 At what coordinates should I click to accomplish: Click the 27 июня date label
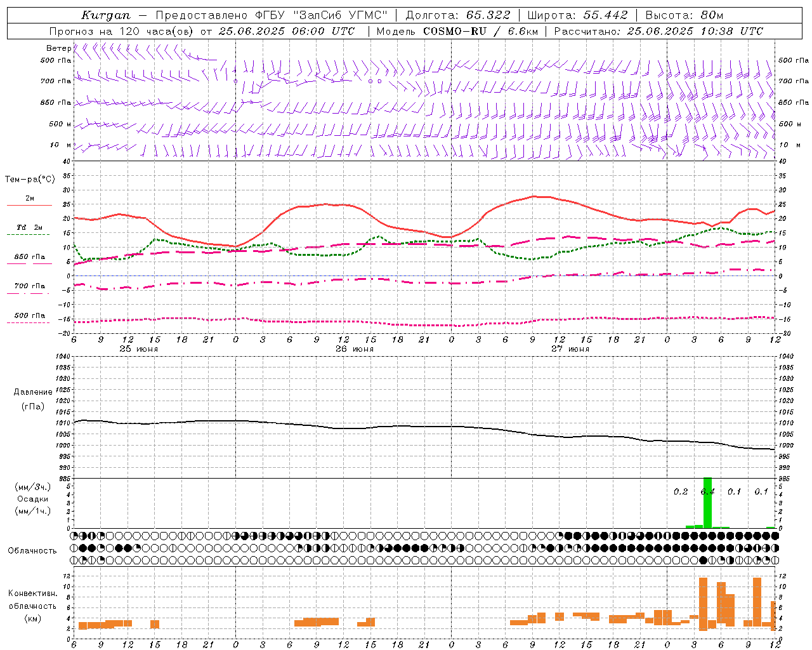(x=570, y=349)
